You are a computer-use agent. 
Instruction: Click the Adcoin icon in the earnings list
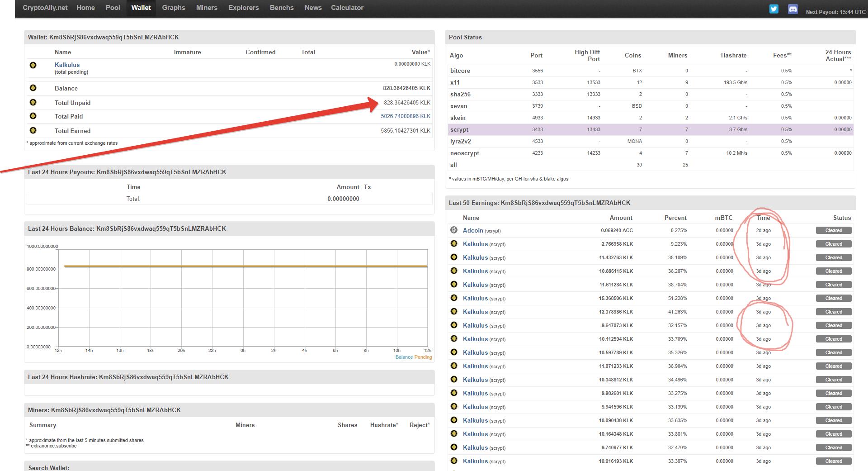click(x=454, y=230)
